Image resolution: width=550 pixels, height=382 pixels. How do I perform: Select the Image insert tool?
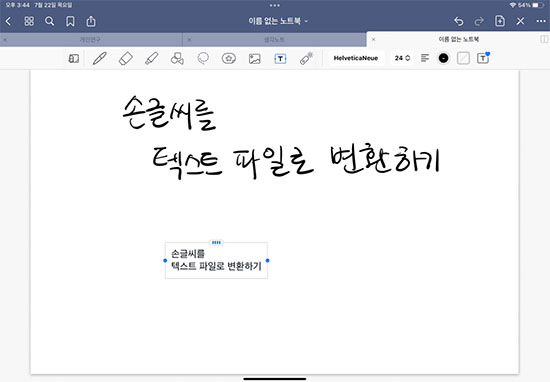click(x=255, y=59)
